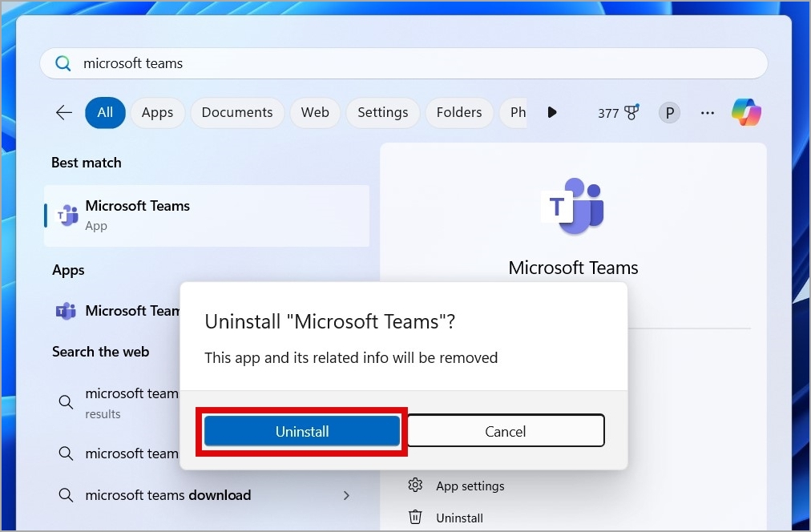Switch to the Settings filter tab
811x532 pixels.
click(x=383, y=112)
